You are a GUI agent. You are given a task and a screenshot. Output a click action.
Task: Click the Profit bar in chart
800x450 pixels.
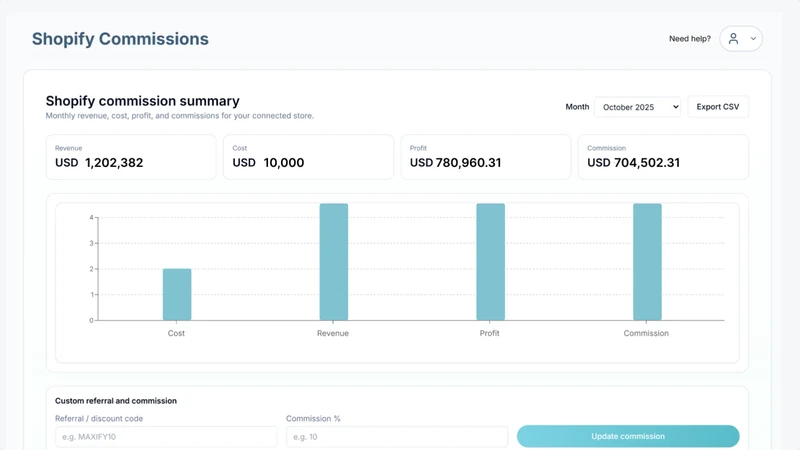(490, 262)
